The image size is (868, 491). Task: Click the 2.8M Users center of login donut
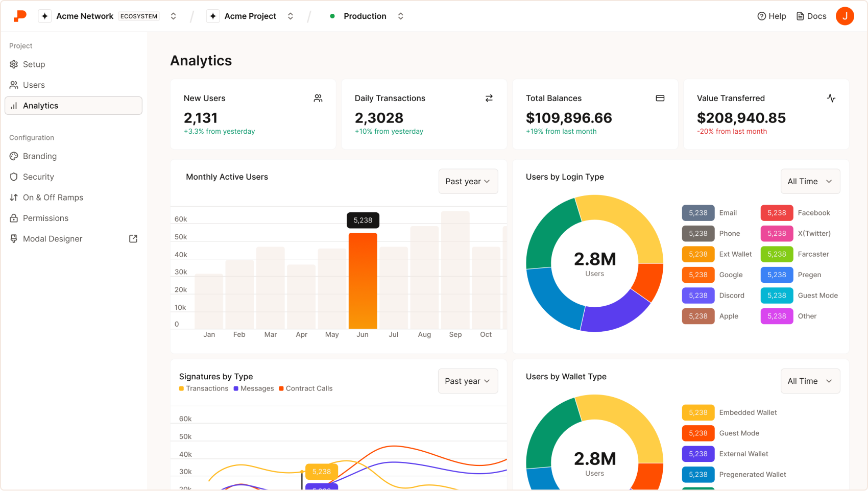point(595,263)
